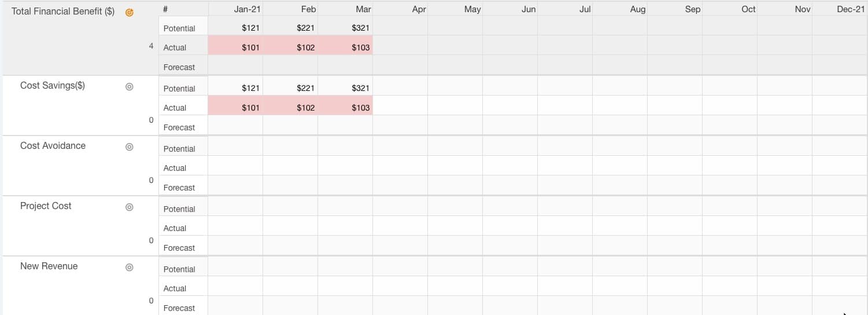Click the Total Financial Benefit Actual $102 cell

coord(290,47)
